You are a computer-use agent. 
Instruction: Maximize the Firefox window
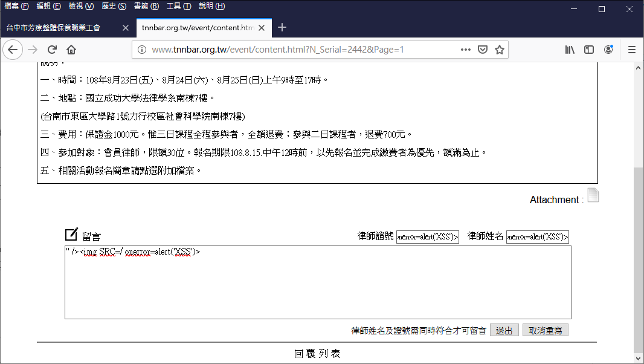tap(602, 8)
